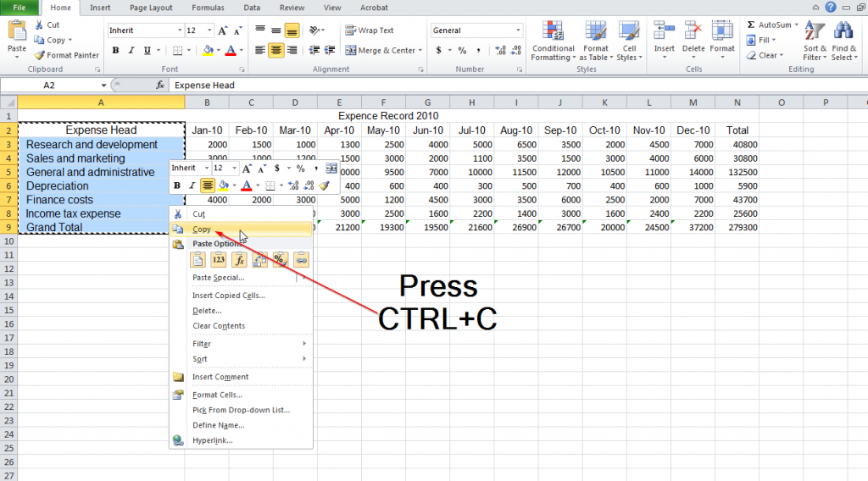Choose Copy from the context menu

[241, 229]
